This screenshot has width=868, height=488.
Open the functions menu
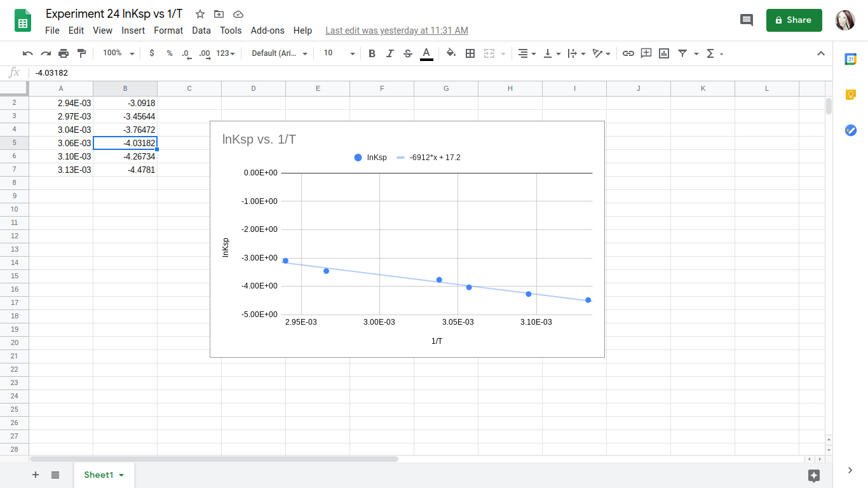tap(712, 53)
